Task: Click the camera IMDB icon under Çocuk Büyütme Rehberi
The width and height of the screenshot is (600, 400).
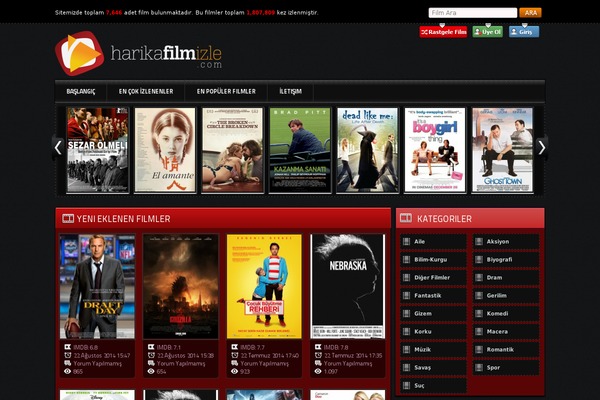Action: 235,347
